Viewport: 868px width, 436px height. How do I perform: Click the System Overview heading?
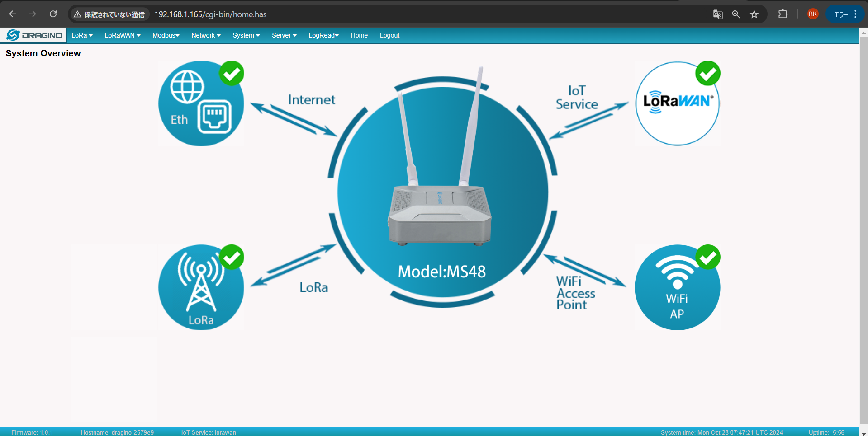coord(43,53)
